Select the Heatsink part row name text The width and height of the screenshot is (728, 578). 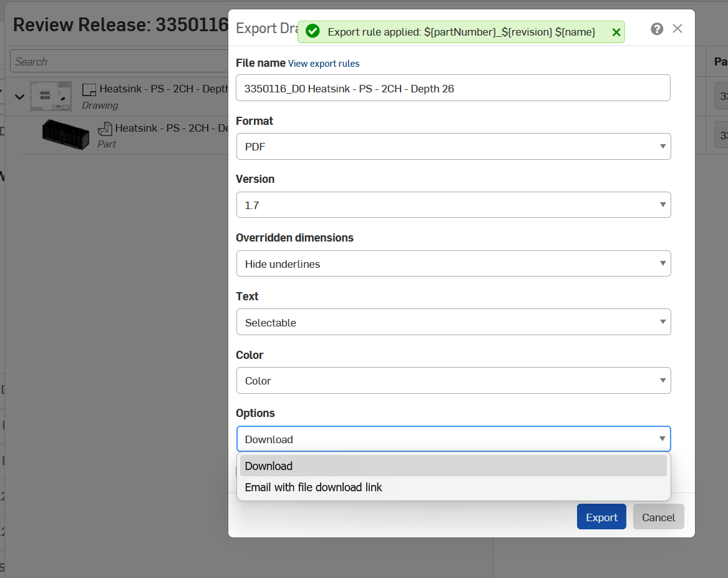pos(172,128)
